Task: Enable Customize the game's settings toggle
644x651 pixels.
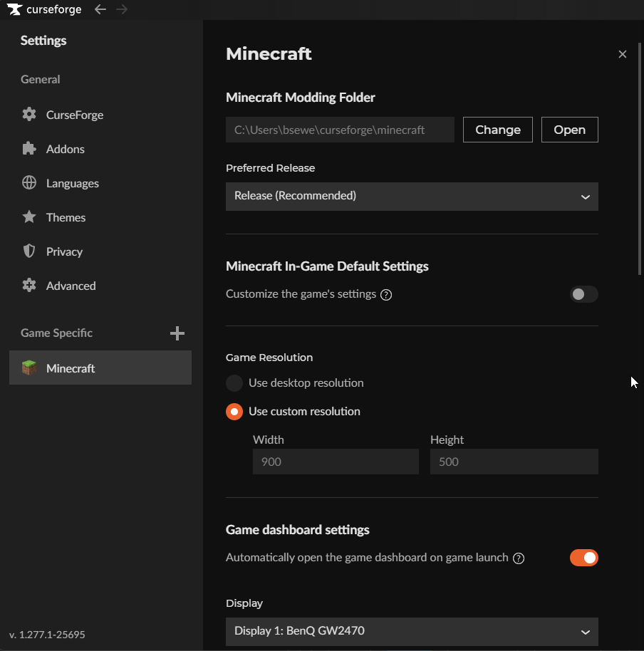Action: [583, 294]
